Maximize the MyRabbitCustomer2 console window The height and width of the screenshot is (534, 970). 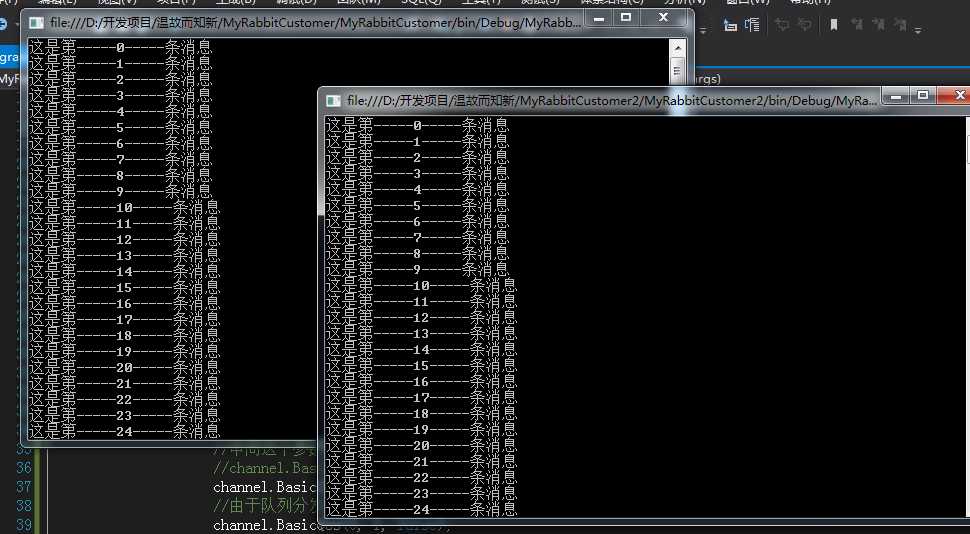[x=923, y=96]
